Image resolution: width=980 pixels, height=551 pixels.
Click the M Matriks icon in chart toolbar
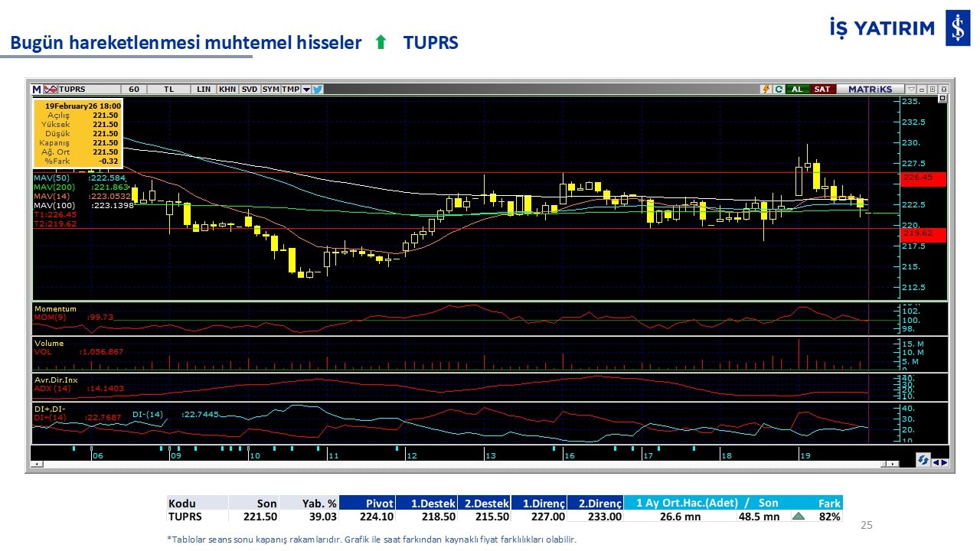37,89
